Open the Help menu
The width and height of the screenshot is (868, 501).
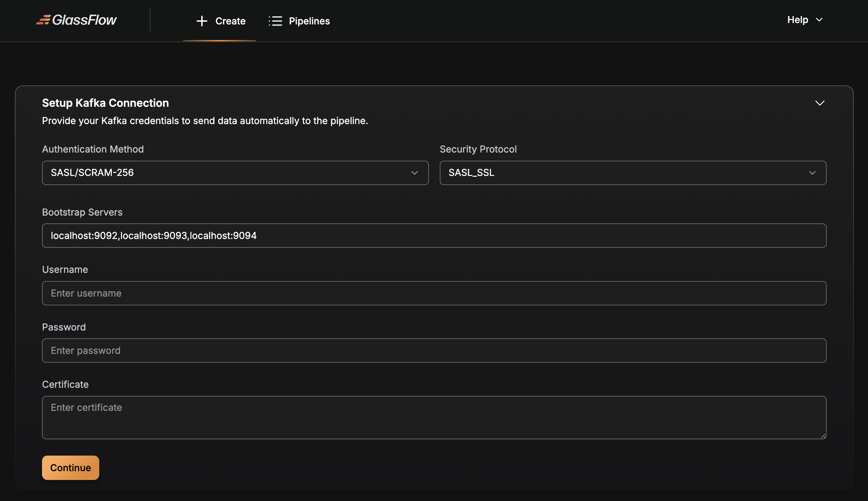pos(798,20)
